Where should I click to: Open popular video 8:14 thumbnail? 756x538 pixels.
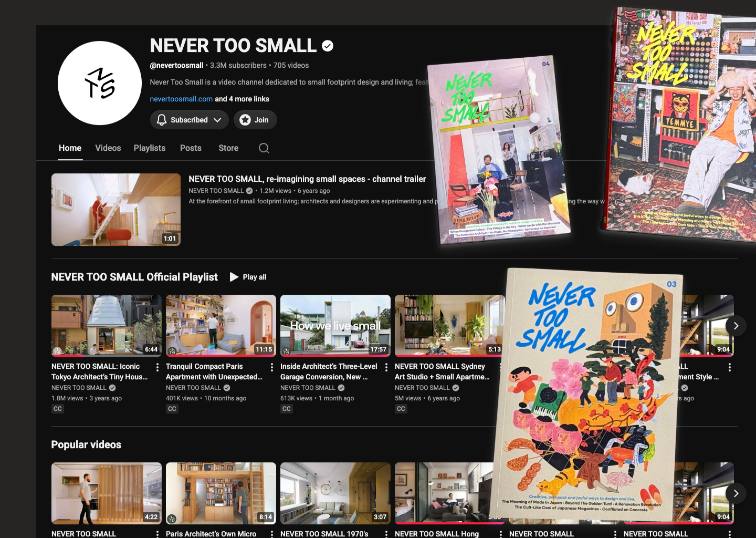coord(221,493)
